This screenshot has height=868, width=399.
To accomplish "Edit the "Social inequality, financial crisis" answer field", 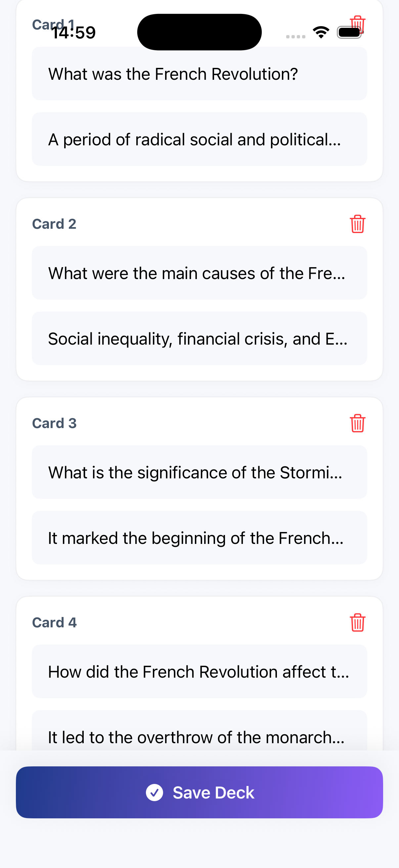I will [x=199, y=338].
